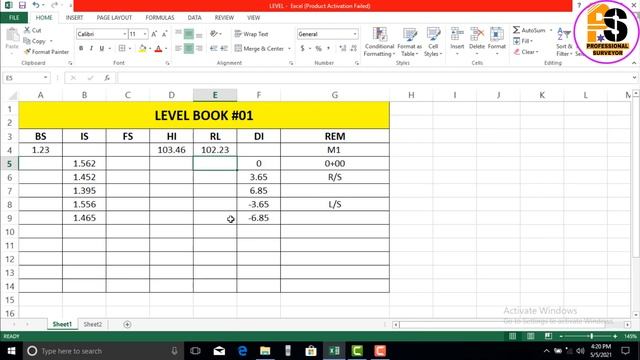This screenshot has height=360, width=640.
Task: Toggle Bold formatting
Action: coord(81,48)
